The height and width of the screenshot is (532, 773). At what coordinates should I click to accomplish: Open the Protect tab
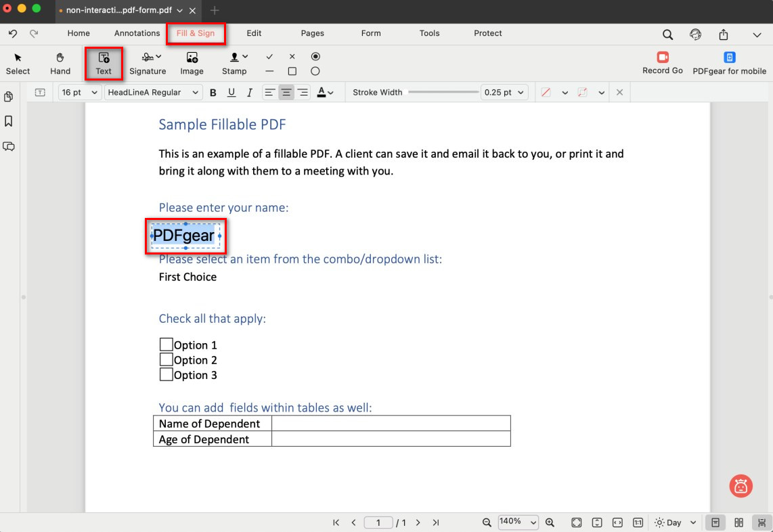click(x=488, y=33)
